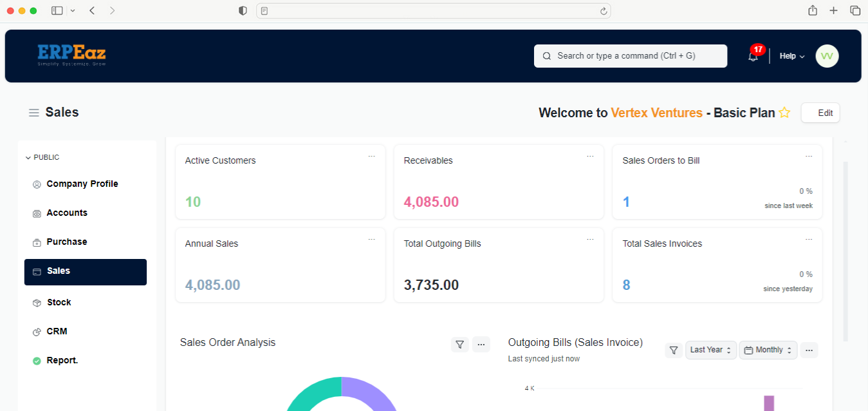The height and width of the screenshot is (411, 868).
Task: Change the Monthly interval dropdown
Action: 768,350
